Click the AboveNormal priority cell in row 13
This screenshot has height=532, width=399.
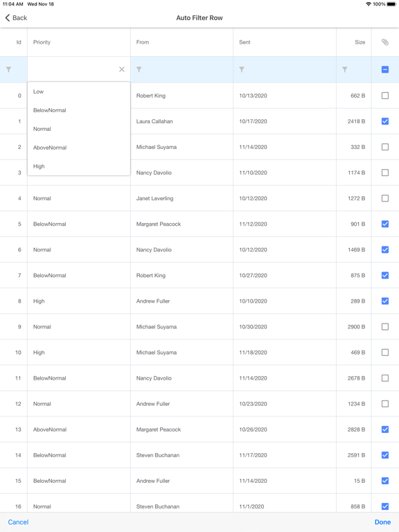pyautogui.click(x=79, y=429)
